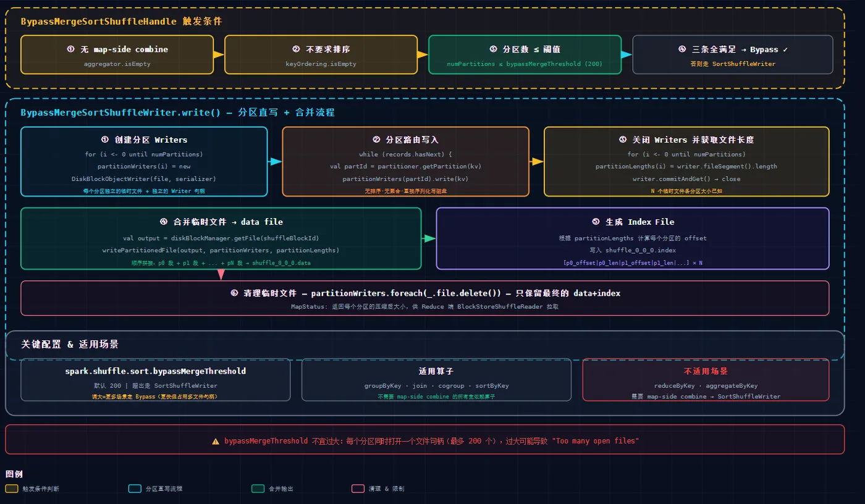Click the spark.shuffle.sort.bypassMergeThreshold config card

[x=156, y=380]
